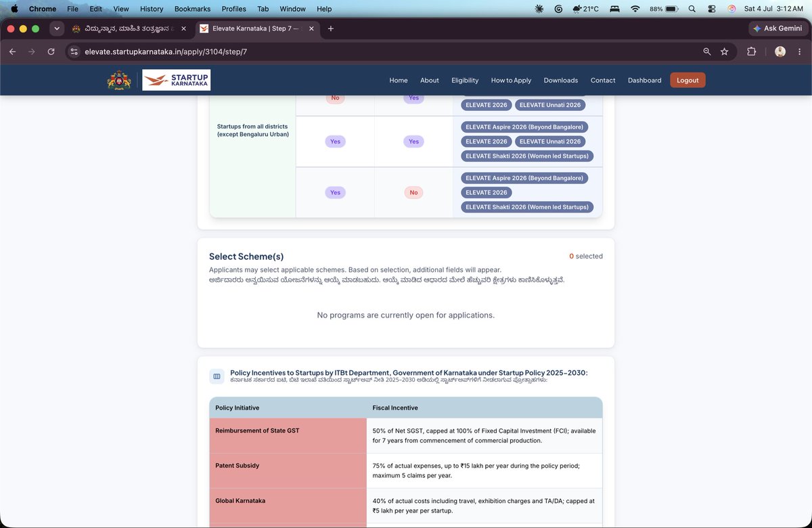Open a new tab with the plus icon

[331, 28]
